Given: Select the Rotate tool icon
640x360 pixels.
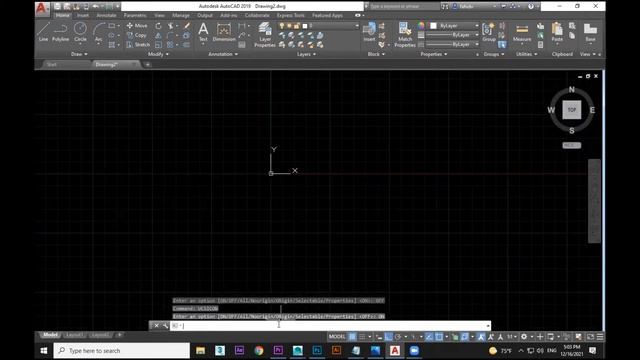Looking at the screenshot, I should pyautogui.click(x=158, y=26).
